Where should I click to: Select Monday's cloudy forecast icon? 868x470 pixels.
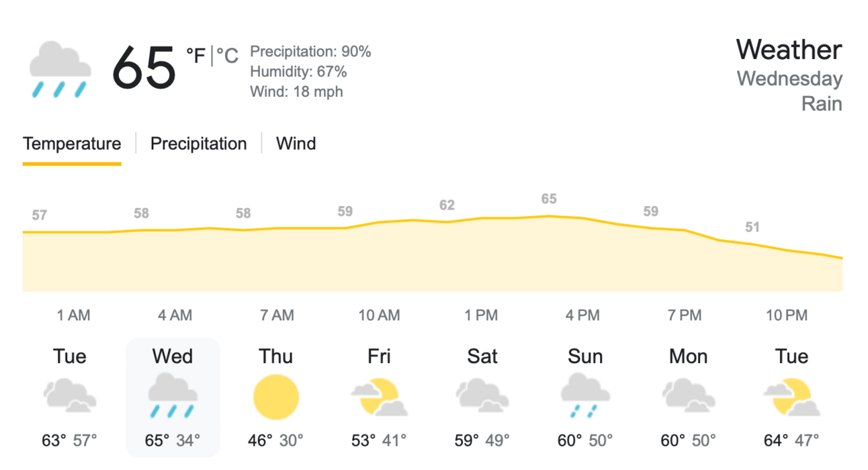[689, 396]
